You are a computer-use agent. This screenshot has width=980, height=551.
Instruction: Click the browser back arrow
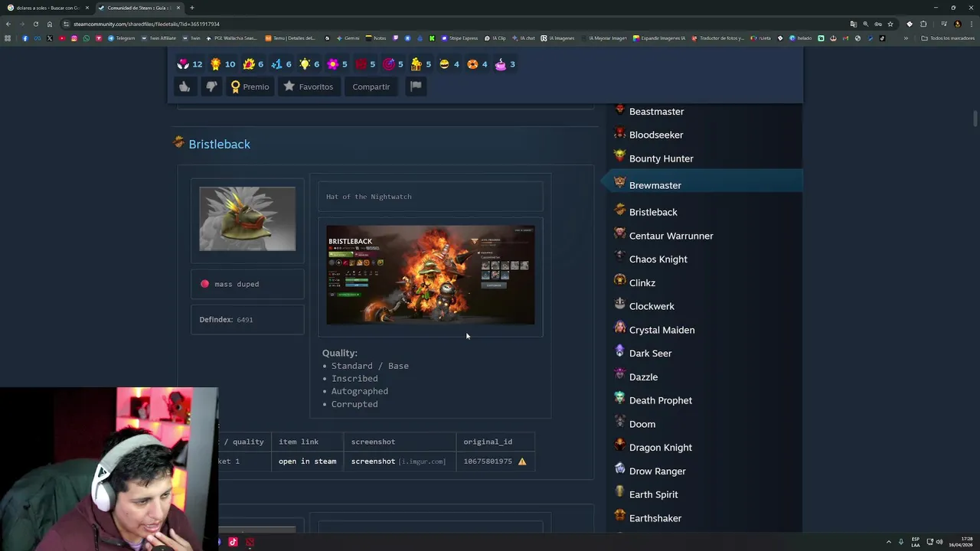(8, 24)
